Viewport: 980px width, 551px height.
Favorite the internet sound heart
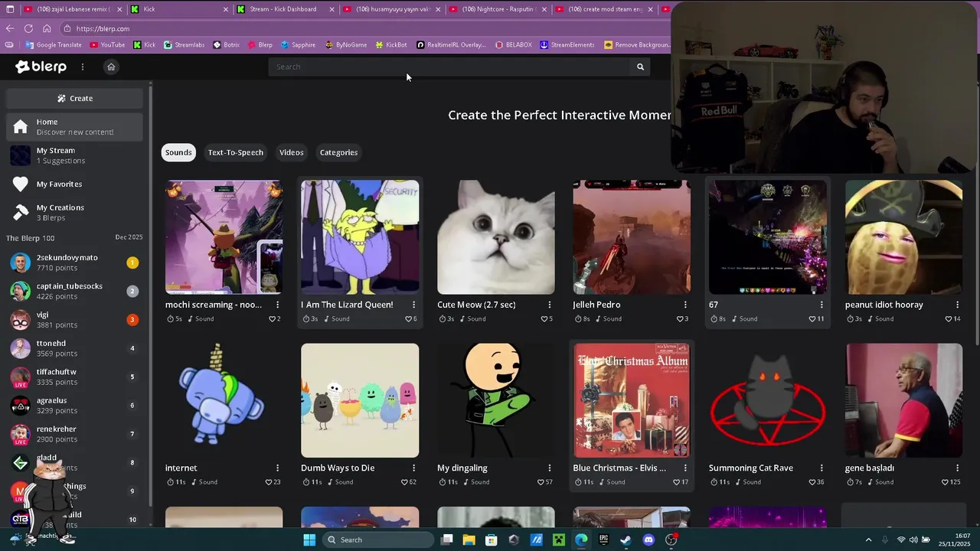coord(269,482)
